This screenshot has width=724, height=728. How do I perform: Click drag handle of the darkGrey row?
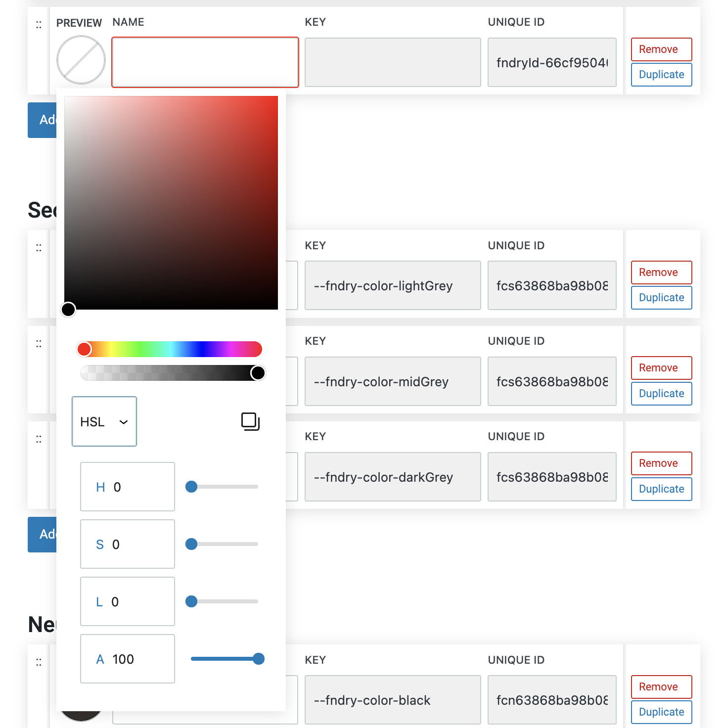pyautogui.click(x=39, y=439)
